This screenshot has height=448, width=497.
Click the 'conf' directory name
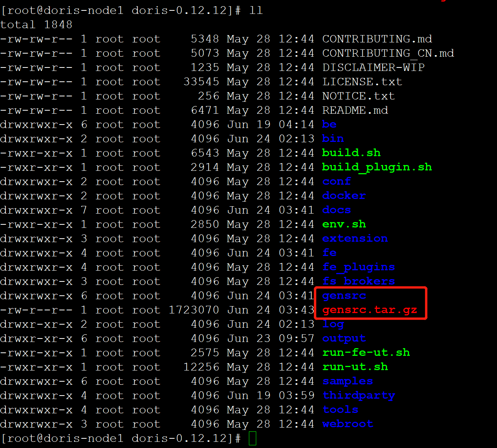tap(337, 182)
